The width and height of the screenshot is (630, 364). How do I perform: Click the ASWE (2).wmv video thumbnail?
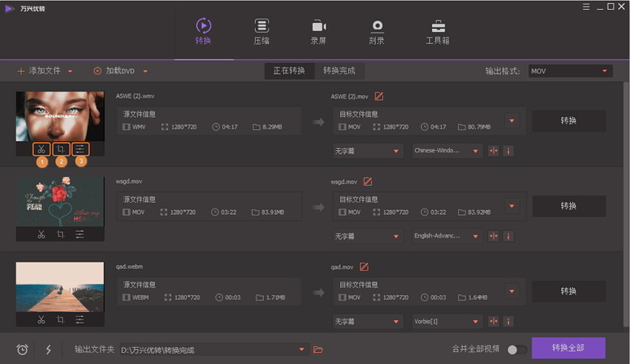[x=60, y=117]
